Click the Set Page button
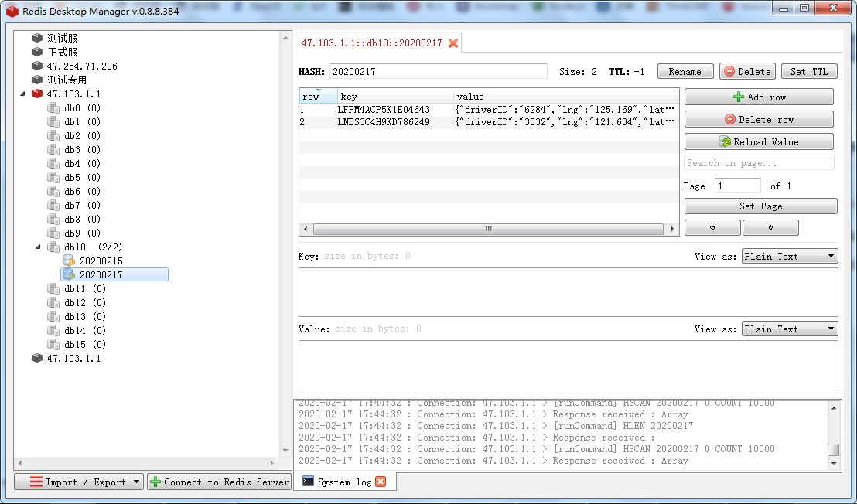 click(x=761, y=206)
